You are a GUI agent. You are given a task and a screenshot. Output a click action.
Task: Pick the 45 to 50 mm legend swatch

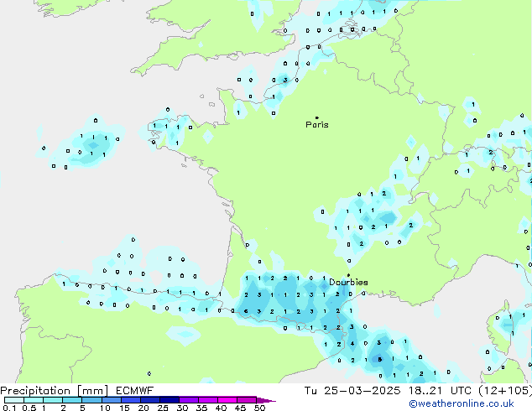(247, 400)
